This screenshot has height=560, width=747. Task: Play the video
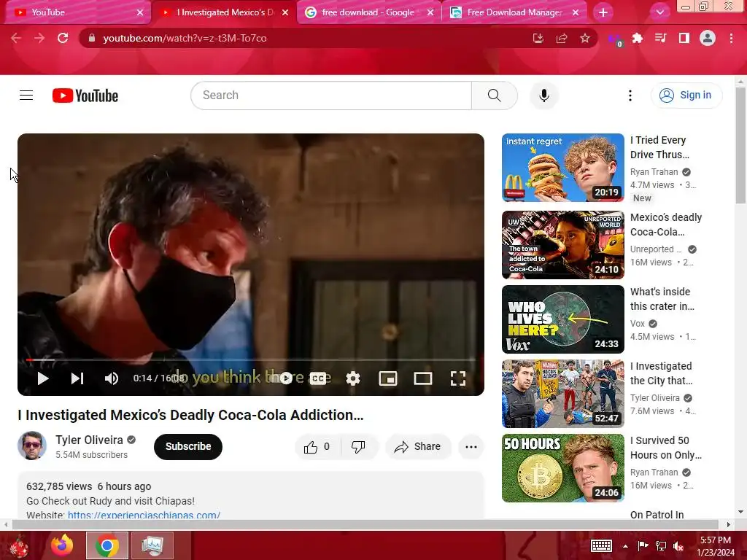pos(43,378)
